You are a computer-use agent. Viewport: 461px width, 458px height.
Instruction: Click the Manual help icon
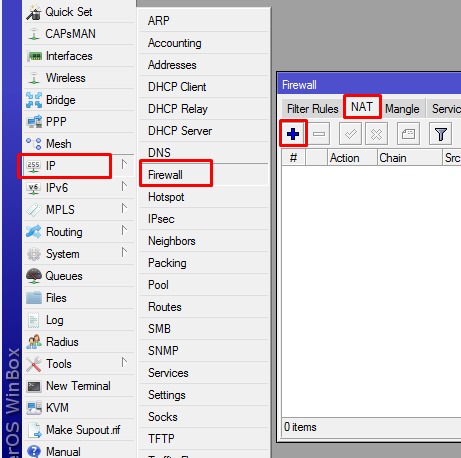point(34,451)
